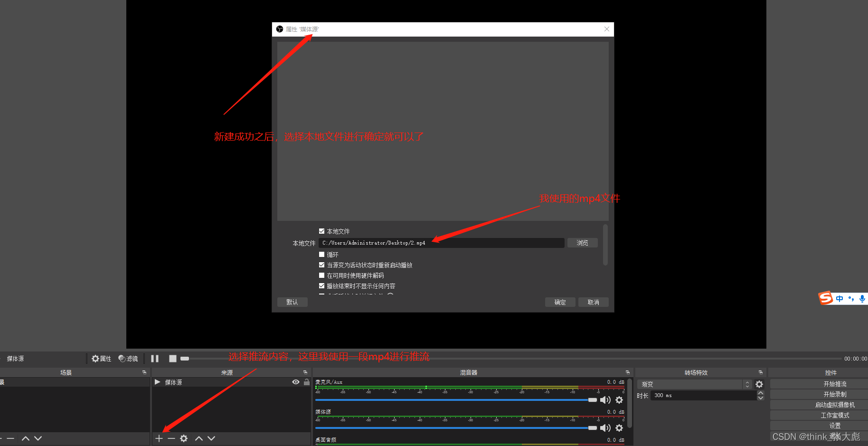Pop out the 场景 dock
This screenshot has height=446, width=868.
[x=144, y=372]
